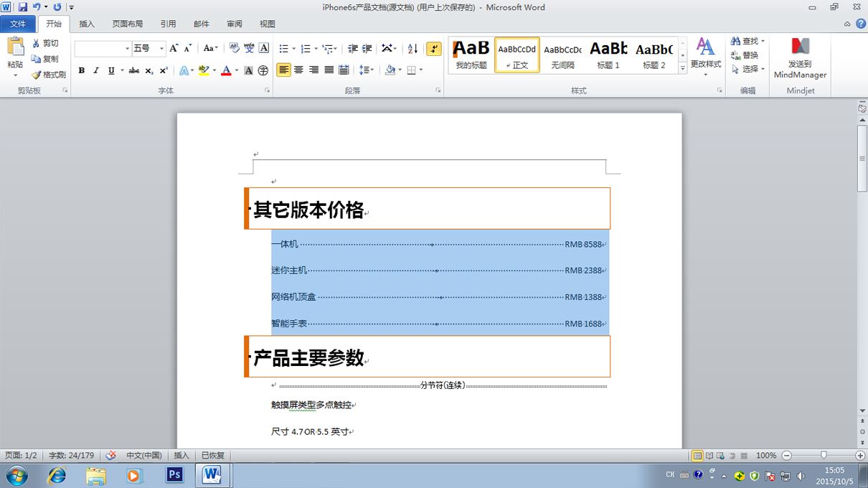Cut the selection with 剪切
This screenshot has height=488, width=868.
(44, 43)
